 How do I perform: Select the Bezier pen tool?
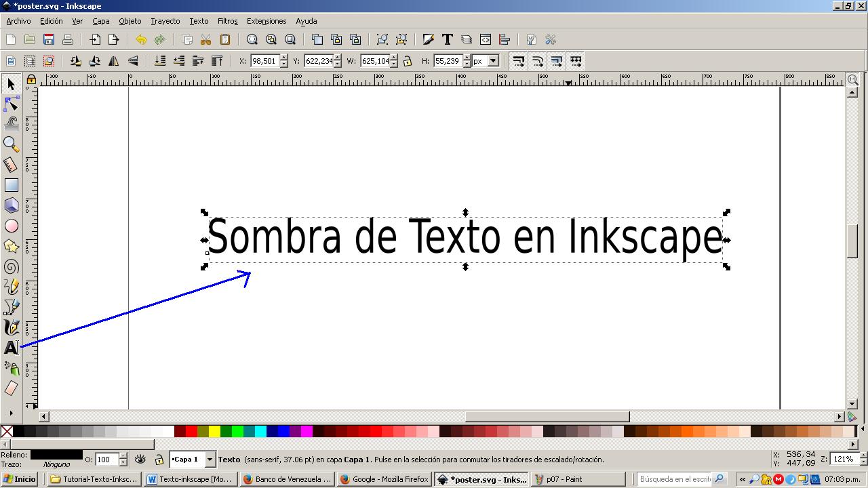[x=11, y=307]
